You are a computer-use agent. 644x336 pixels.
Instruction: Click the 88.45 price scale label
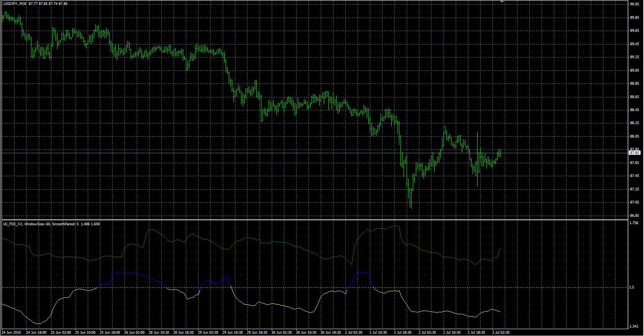635,110
